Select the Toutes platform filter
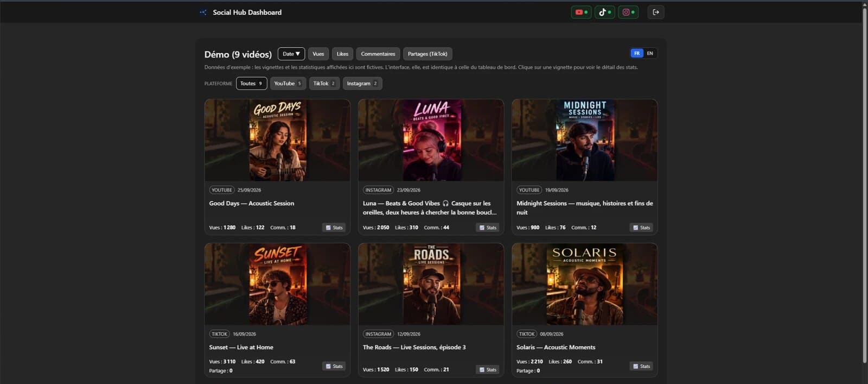This screenshot has height=384, width=868. tap(251, 83)
